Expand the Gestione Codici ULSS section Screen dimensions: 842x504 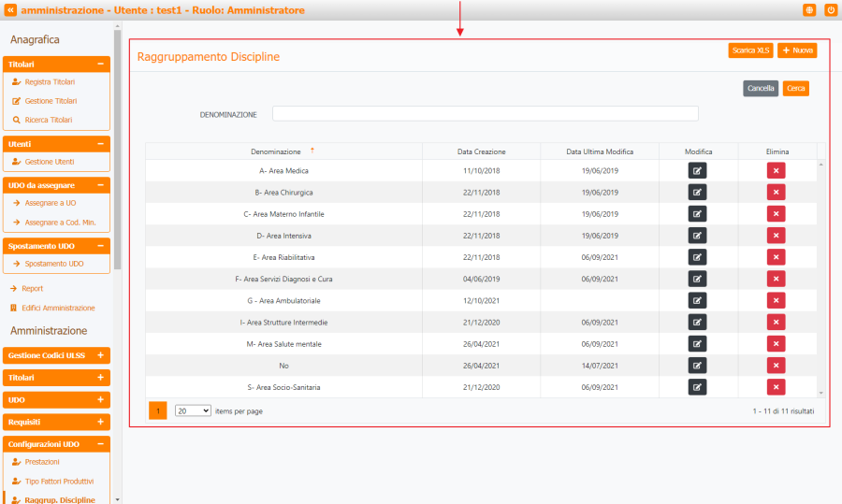pyautogui.click(x=100, y=356)
